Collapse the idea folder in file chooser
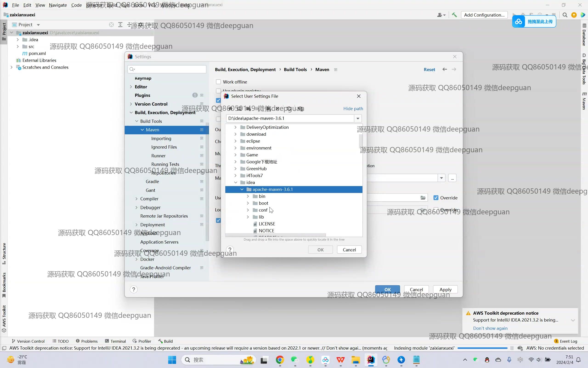The width and height of the screenshot is (588, 368). 235,183
